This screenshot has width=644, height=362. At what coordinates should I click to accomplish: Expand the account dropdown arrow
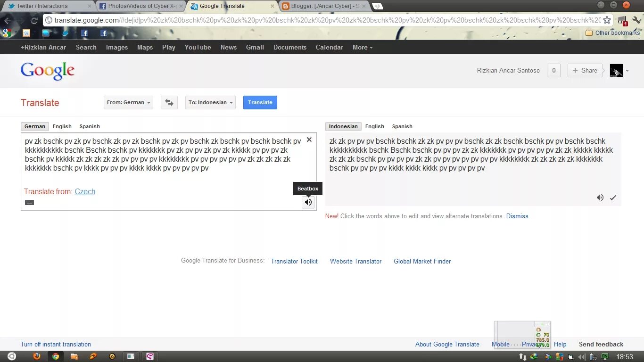627,71
